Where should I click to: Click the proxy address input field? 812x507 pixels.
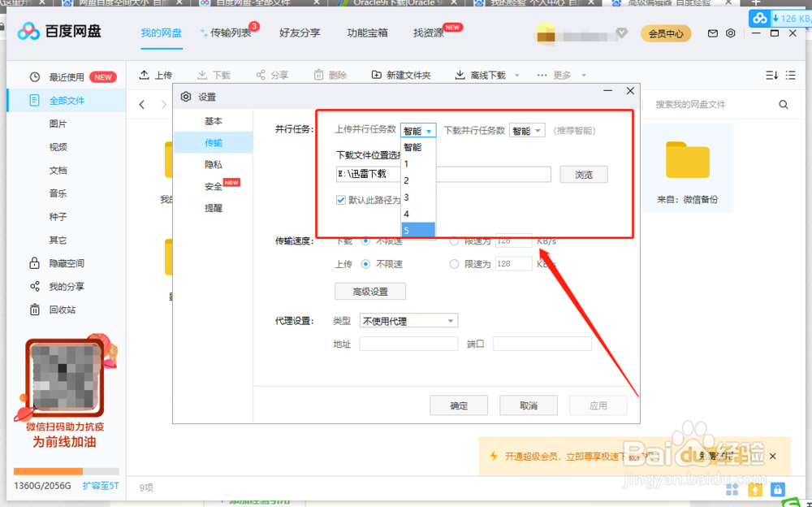(408, 344)
